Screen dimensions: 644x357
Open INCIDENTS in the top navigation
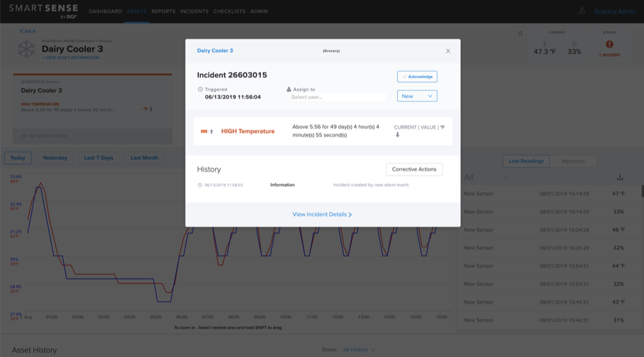(194, 12)
